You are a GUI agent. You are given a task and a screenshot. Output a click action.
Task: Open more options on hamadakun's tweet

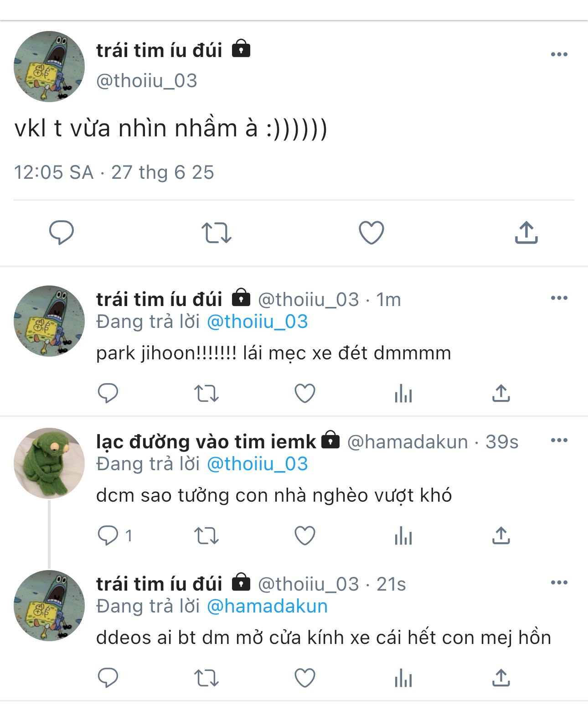[559, 441]
